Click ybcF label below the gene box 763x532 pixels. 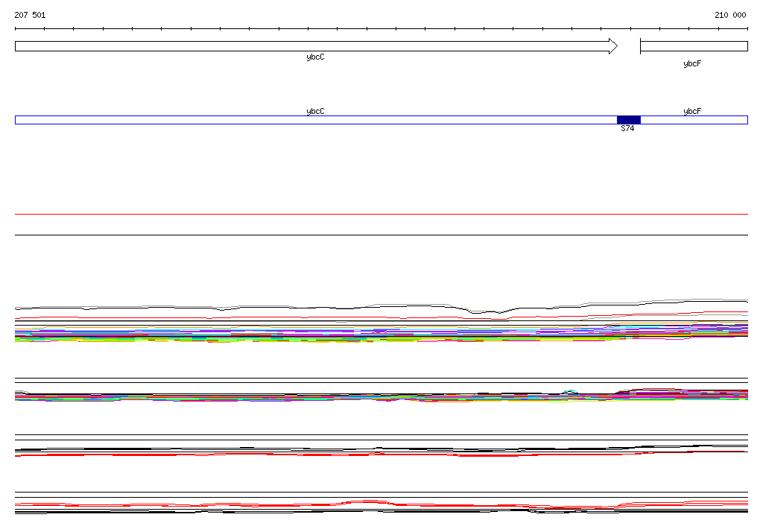[x=692, y=64]
